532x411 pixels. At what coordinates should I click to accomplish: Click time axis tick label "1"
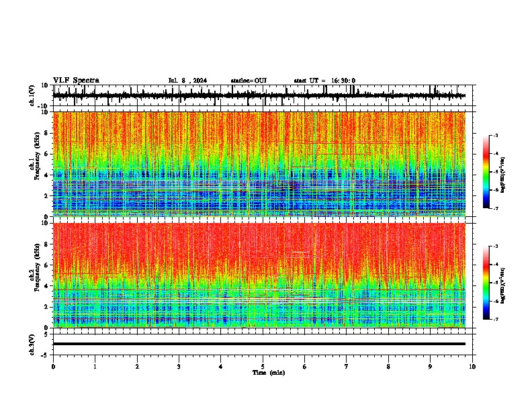(95, 367)
